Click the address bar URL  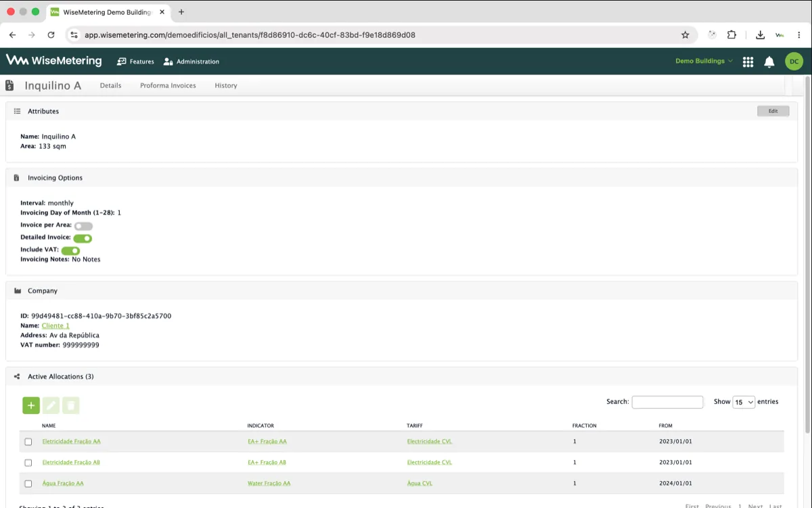point(250,35)
